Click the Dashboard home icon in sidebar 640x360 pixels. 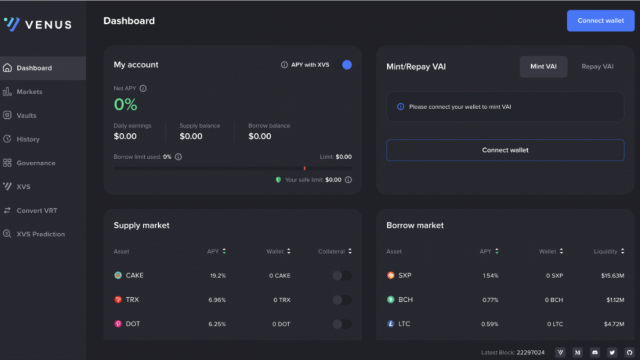point(7,68)
